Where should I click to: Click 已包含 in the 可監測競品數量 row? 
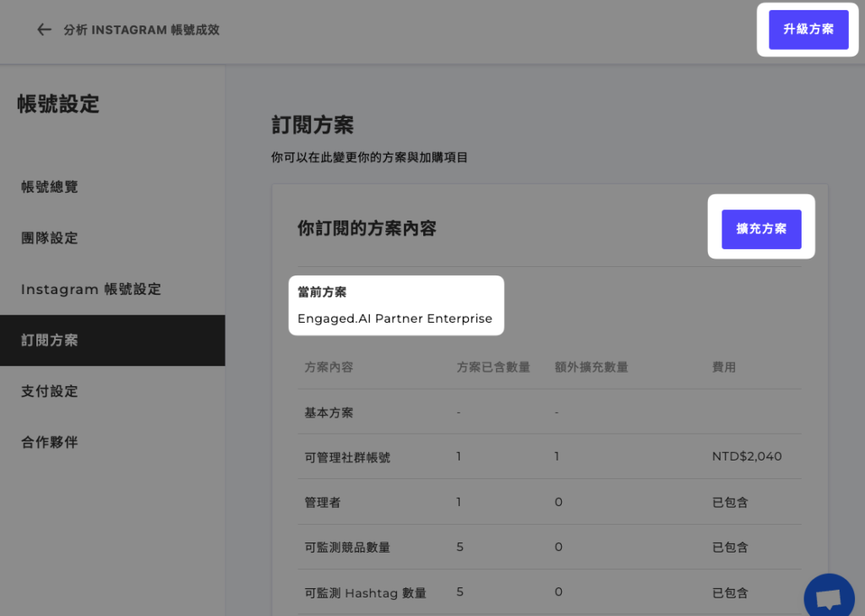click(730, 547)
